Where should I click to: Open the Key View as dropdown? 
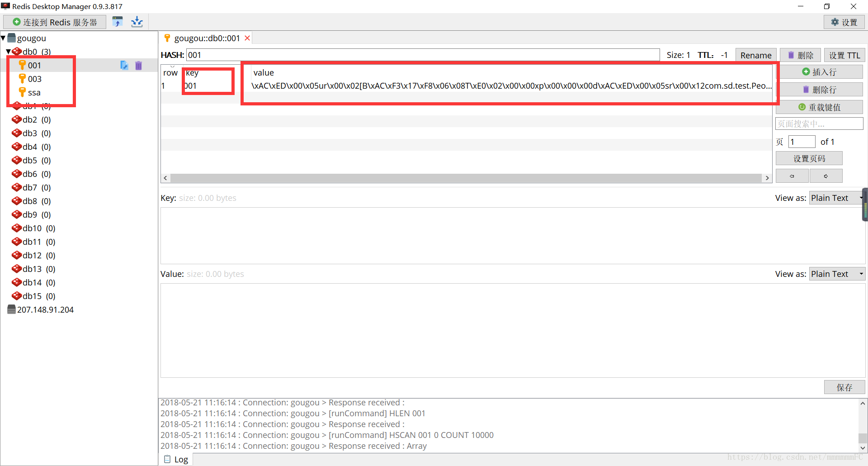point(837,198)
